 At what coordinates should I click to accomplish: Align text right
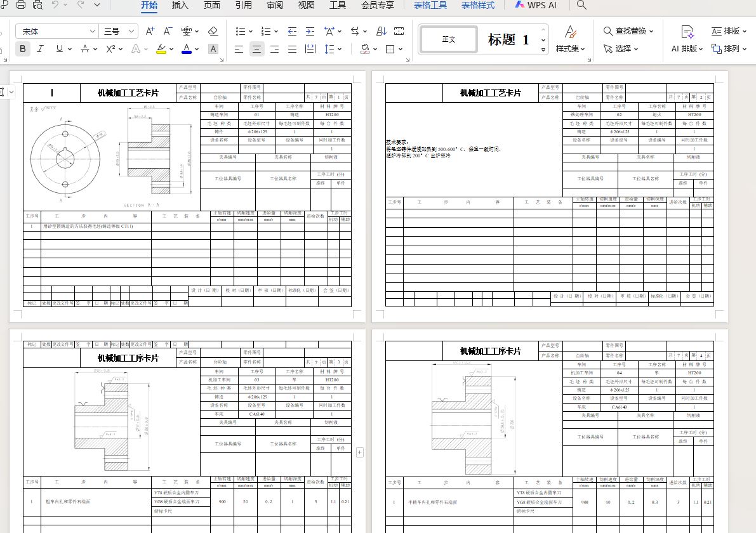coord(274,49)
